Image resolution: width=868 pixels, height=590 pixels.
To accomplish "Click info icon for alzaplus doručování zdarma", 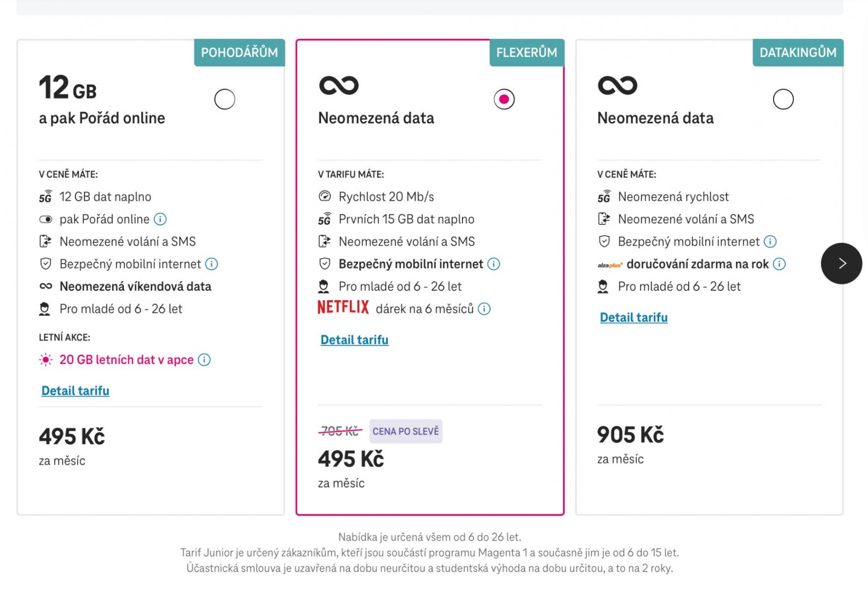I will [x=779, y=264].
